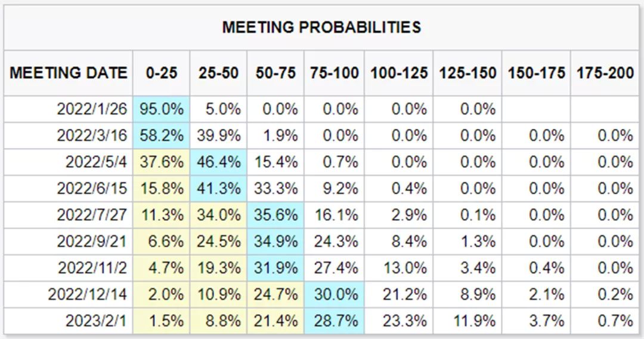
Task: Select the 28.7% cell for 2023/2/1
Action: pos(335,320)
